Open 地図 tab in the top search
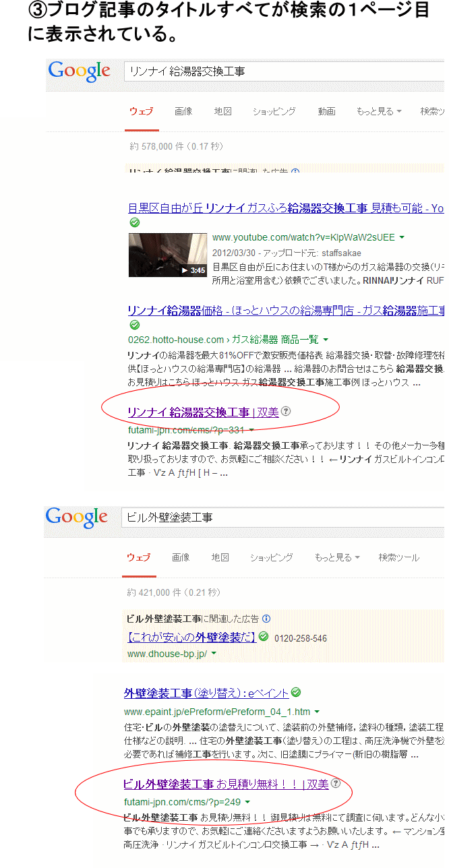 pyautogui.click(x=223, y=111)
